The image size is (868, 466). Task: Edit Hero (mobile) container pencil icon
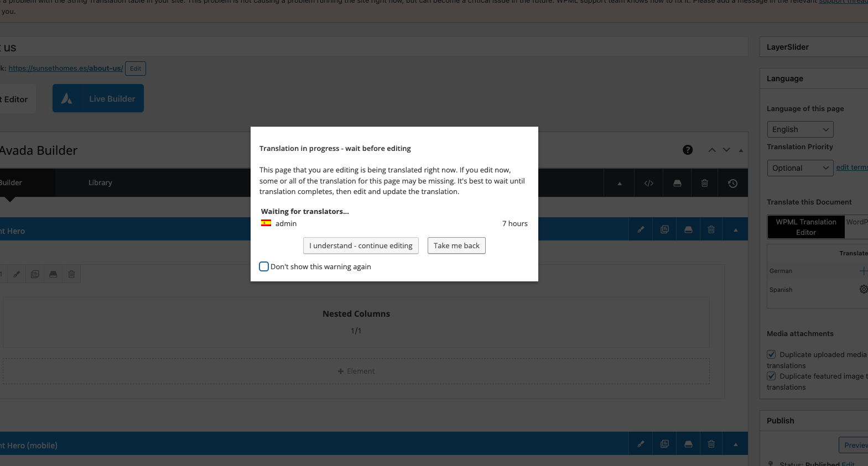coord(641,444)
